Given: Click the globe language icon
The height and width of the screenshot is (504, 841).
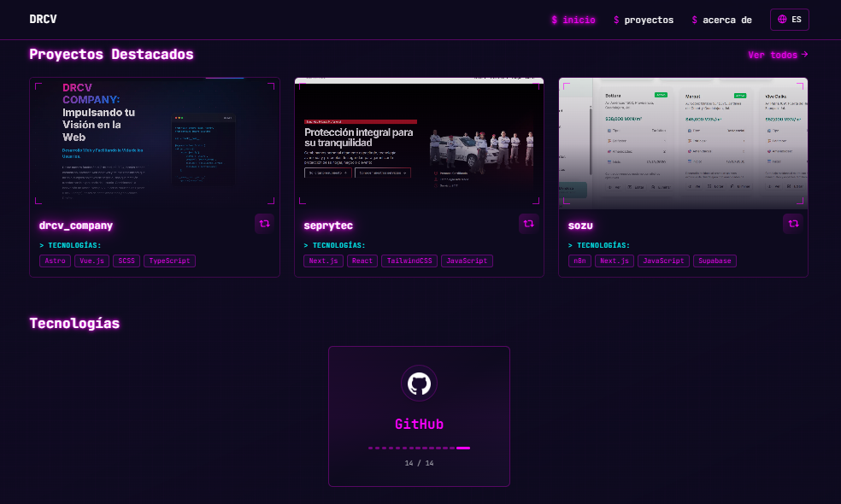Looking at the screenshot, I should [782, 20].
